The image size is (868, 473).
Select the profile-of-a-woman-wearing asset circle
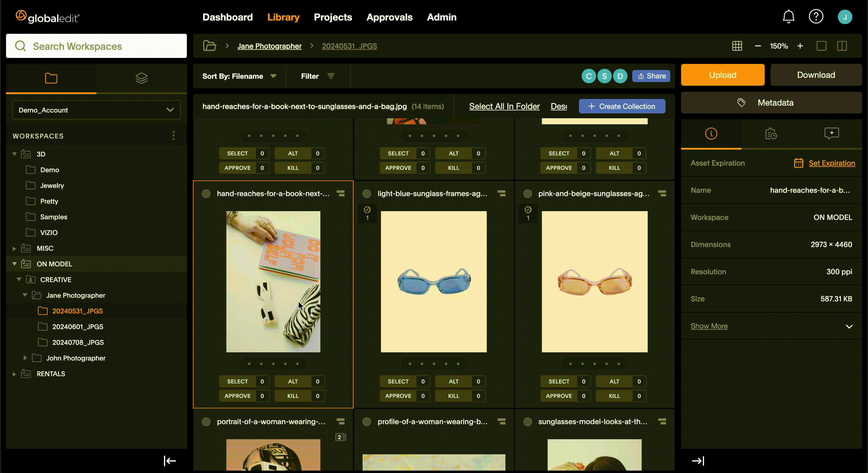[366, 421]
